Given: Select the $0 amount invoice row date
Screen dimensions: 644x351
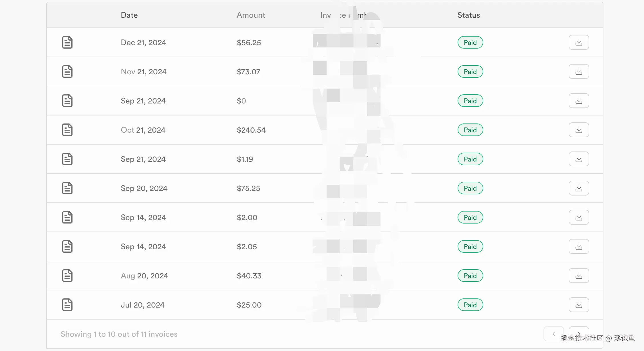Looking at the screenshot, I should [143, 101].
